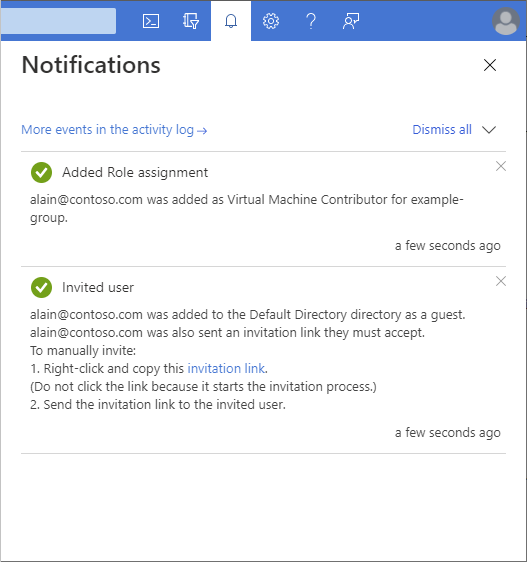The height and width of the screenshot is (562, 527).
Task: Close the Notifications panel
Action: [x=490, y=65]
